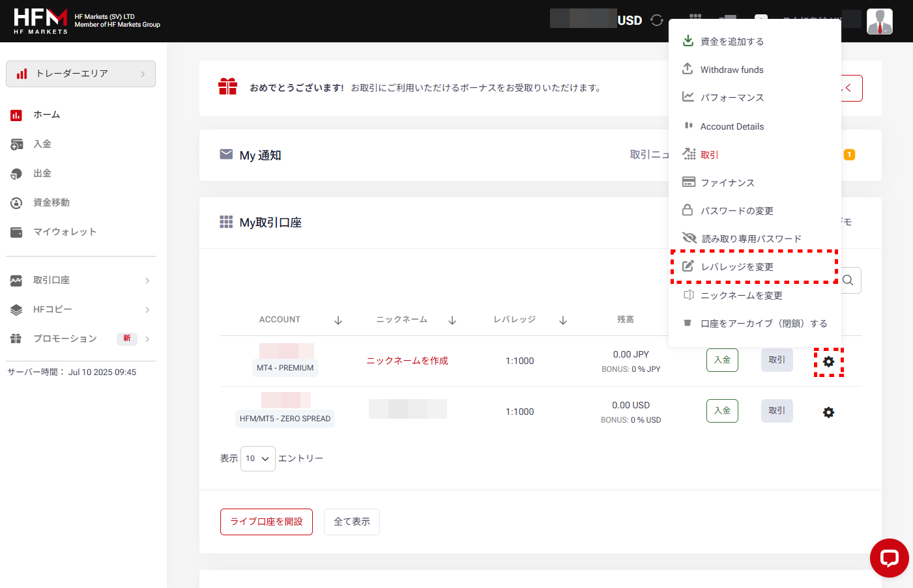Click the プロモーション gift icon in the sidebar

(x=16, y=339)
